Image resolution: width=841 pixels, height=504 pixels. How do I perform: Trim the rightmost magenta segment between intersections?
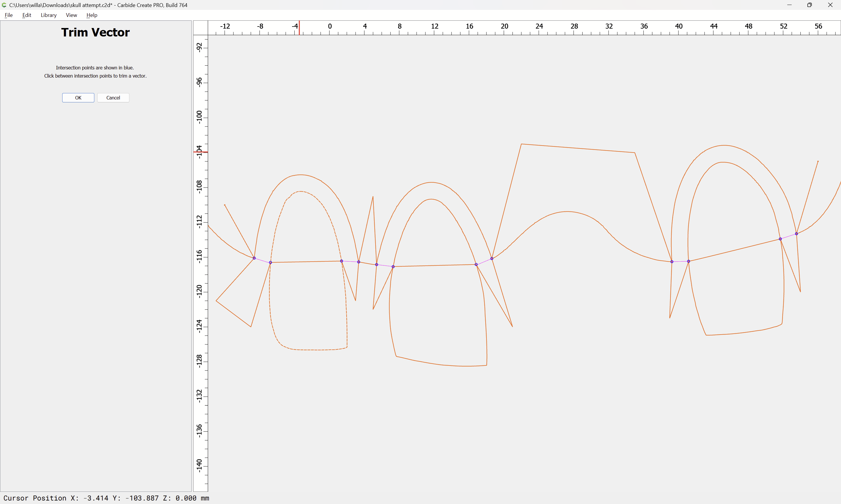click(788, 236)
